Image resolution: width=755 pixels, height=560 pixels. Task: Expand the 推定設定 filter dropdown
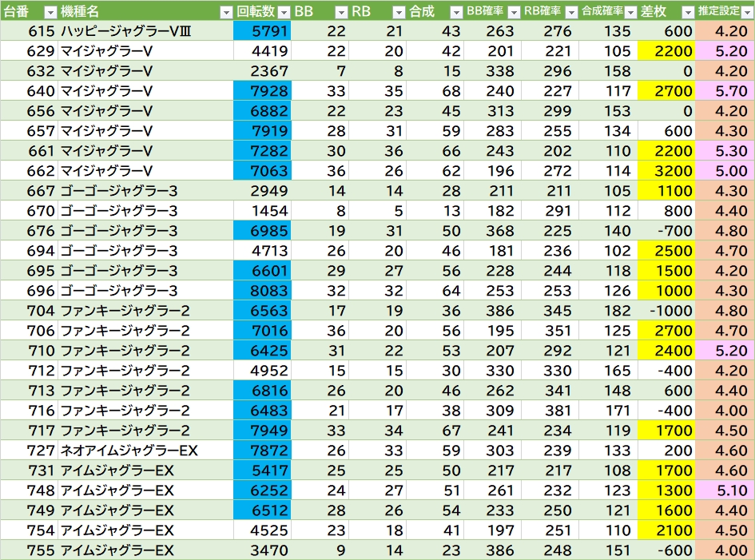[745, 12]
